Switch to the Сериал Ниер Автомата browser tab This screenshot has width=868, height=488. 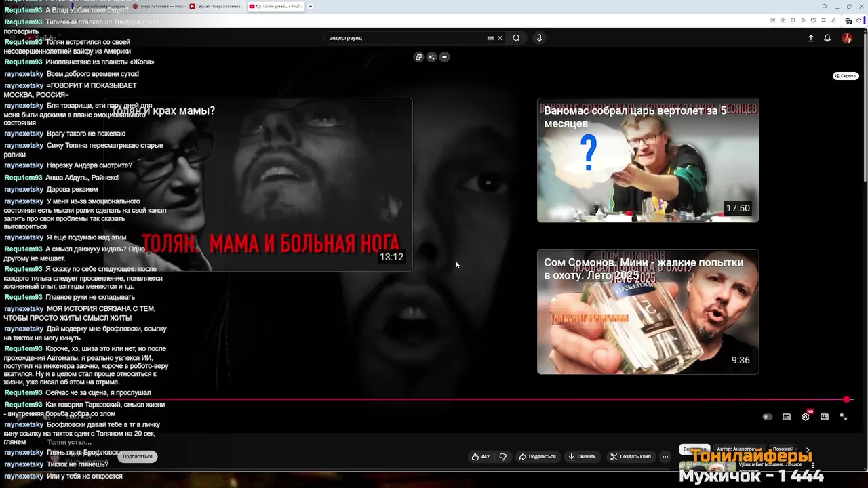tap(216, 6)
